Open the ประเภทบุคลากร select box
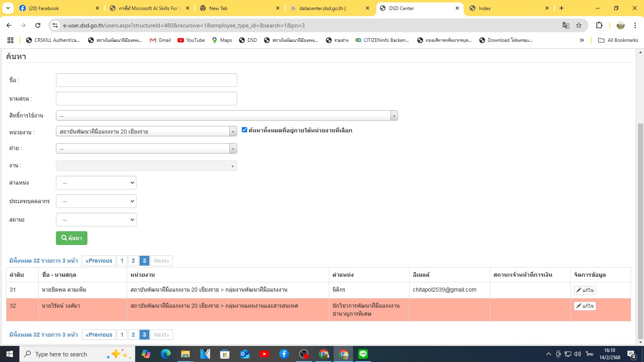Image resolution: width=644 pixels, height=362 pixels. [x=96, y=201]
